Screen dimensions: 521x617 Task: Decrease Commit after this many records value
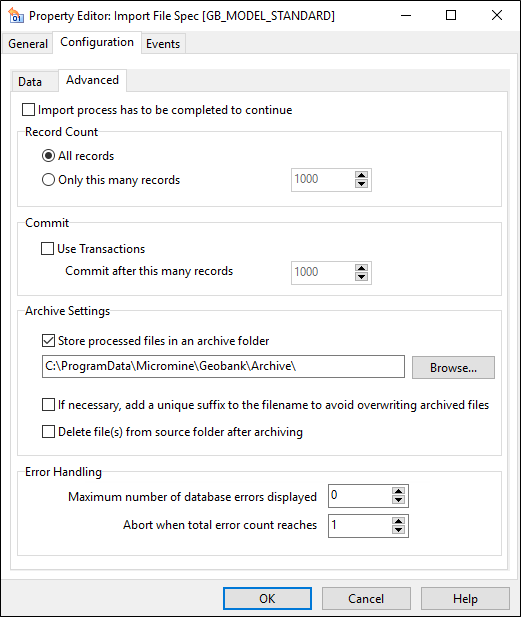[x=361, y=277]
